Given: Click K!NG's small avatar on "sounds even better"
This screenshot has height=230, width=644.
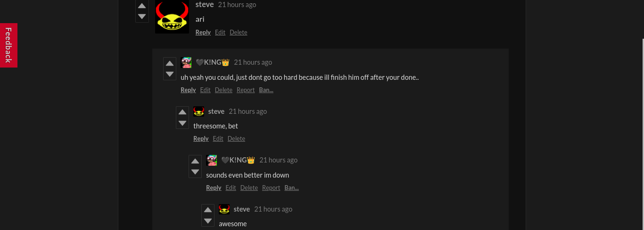Looking at the screenshot, I should tap(212, 160).
